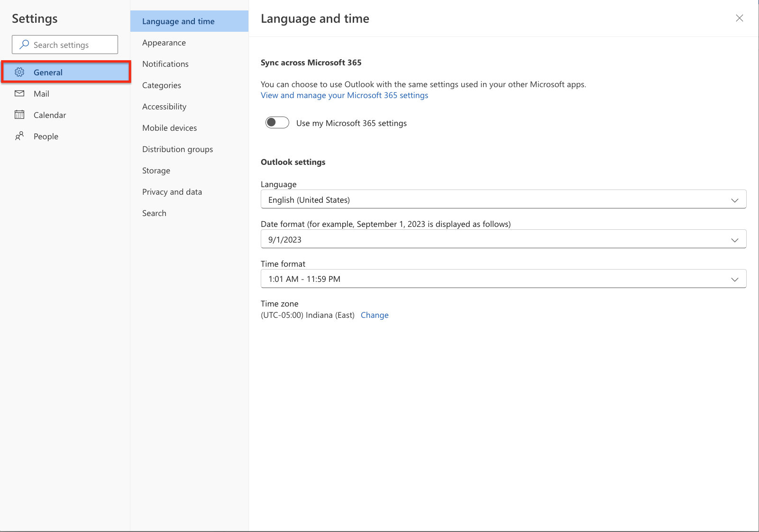Click the Mail envelope icon
This screenshot has width=759, height=532.
tap(19, 93)
